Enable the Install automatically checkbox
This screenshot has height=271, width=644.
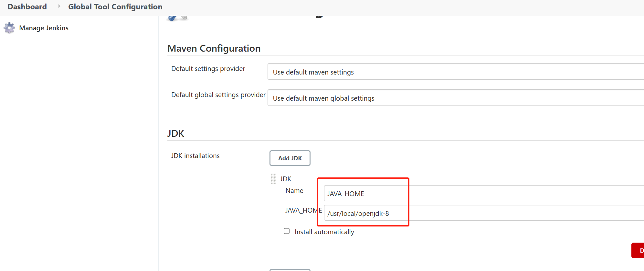(x=287, y=231)
